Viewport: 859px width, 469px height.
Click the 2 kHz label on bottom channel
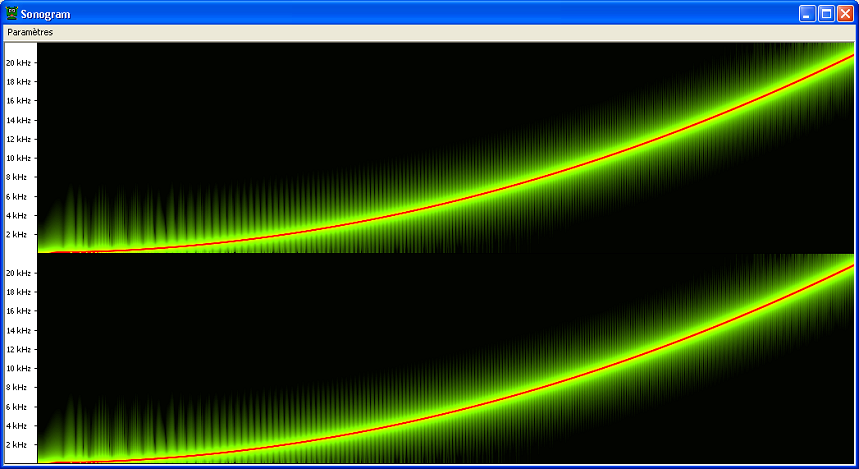tap(16, 445)
